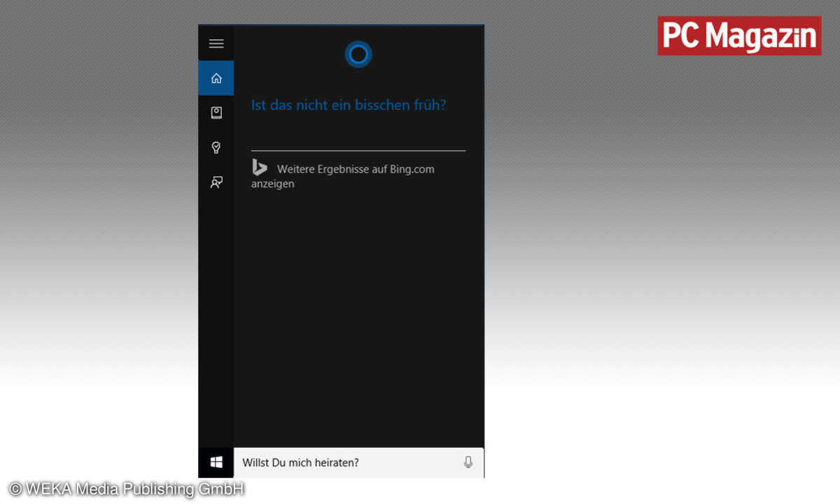The width and height of the screenshot is (840, 504).
Task: Click the Cortana circle logo
Action: click(358, 54)
